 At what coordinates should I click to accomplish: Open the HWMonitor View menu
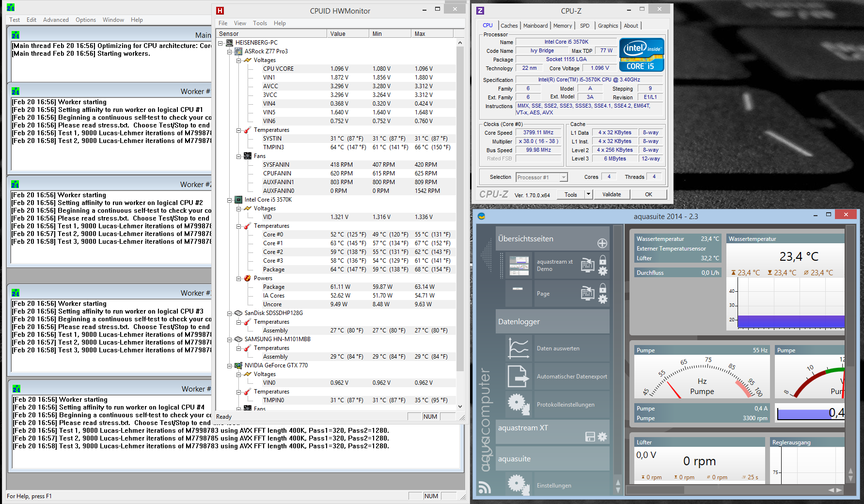click(240, 23)
